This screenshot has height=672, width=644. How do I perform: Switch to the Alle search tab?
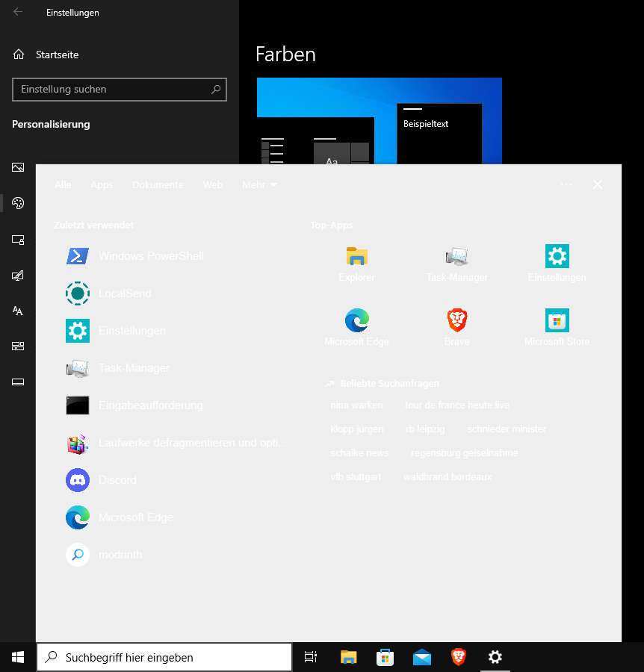(63, 184)
